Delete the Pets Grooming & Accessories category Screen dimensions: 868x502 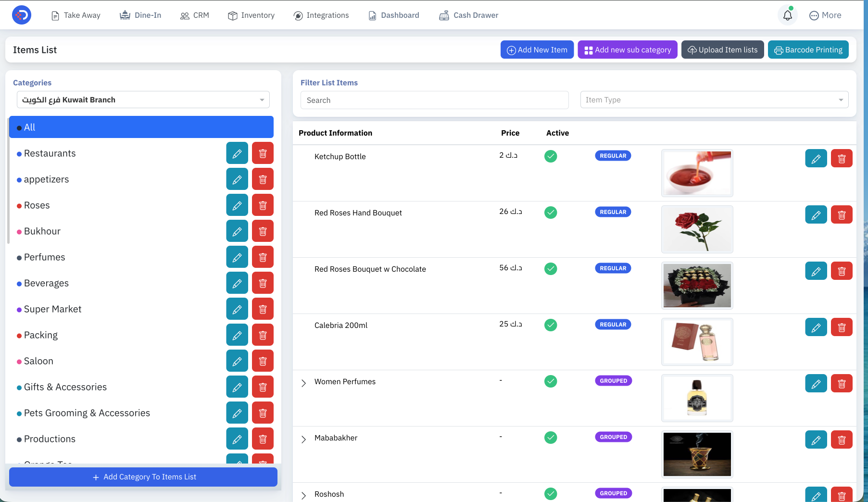263,413
